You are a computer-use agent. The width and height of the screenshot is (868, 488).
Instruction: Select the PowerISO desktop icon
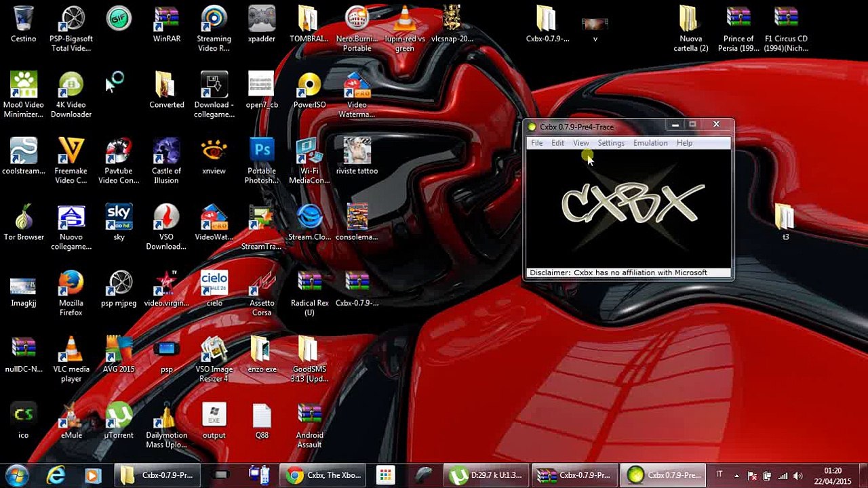(x=309, y=91)
